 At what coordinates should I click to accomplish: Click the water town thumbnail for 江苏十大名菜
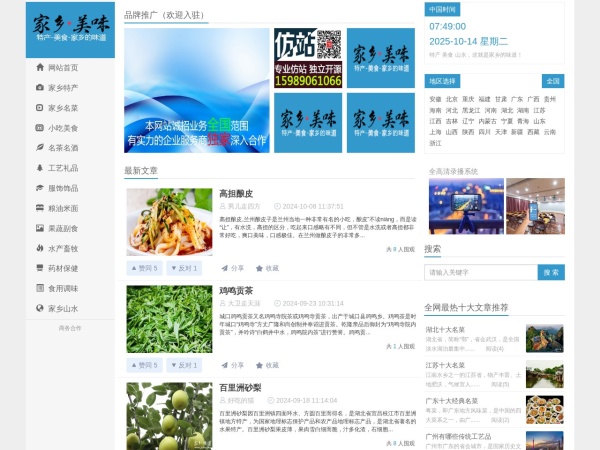(545, 374)
